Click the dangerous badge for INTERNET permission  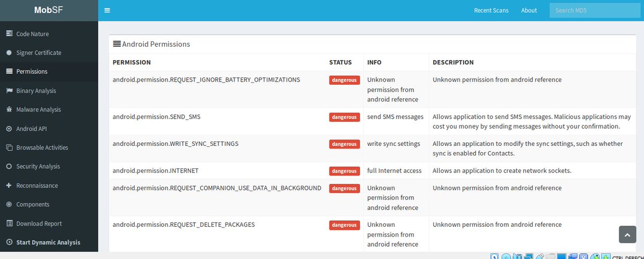pyautogui.click(x=344, y=171)
